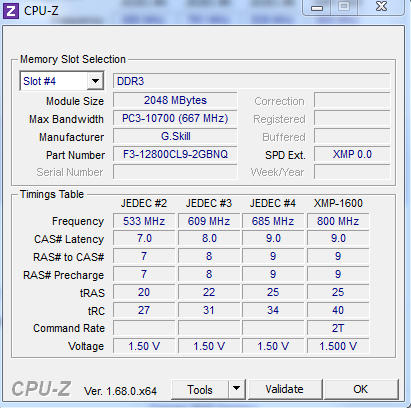Click the tRC value 31

point(209,310)
